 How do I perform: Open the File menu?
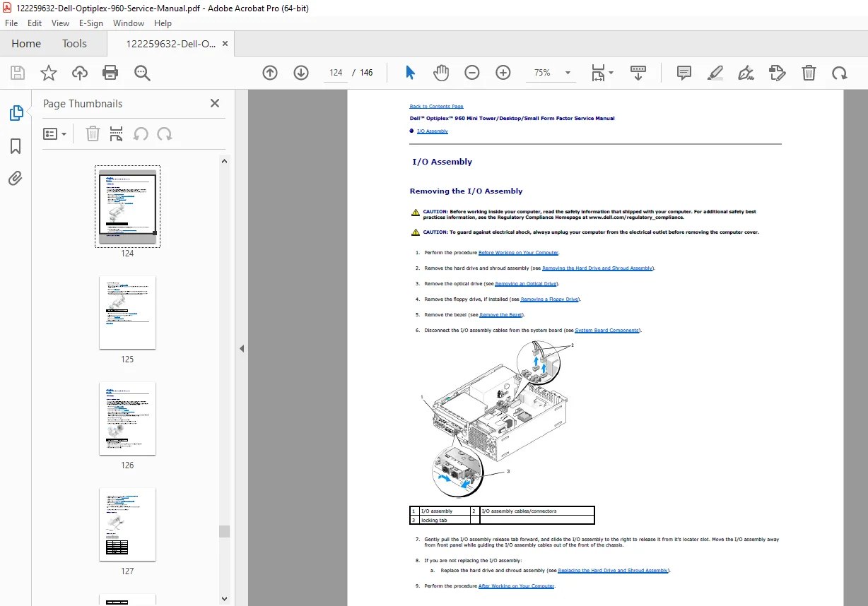click(11, 23)
